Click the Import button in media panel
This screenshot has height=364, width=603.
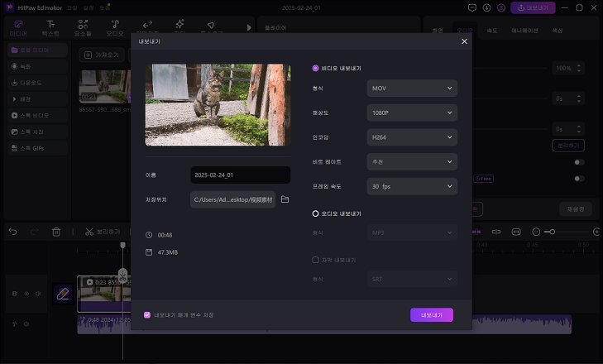coord(102,55)
